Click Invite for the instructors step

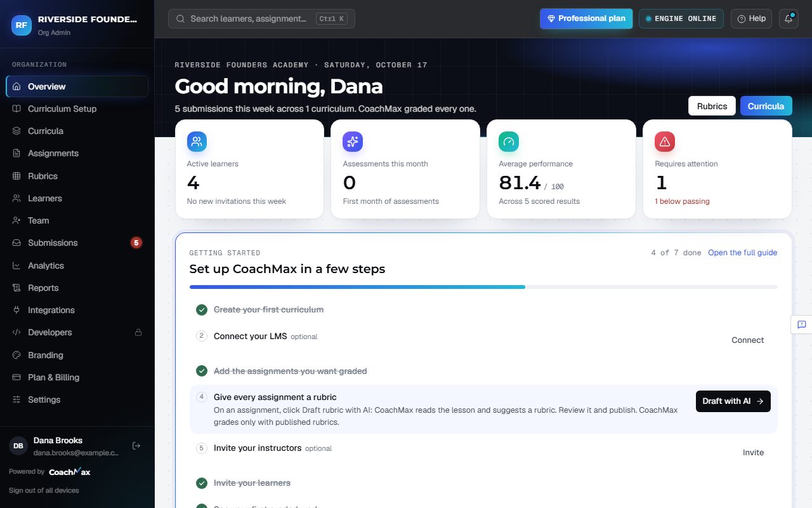754,453
